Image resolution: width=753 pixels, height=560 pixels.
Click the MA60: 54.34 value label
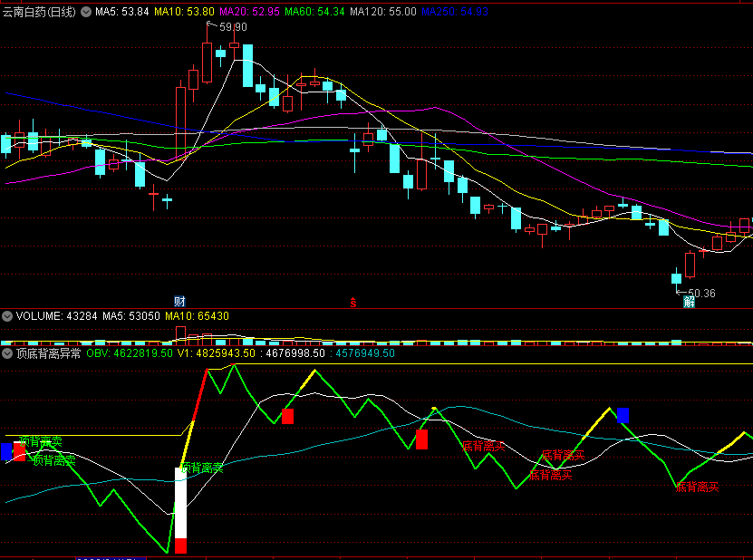[x=314, y=12]
